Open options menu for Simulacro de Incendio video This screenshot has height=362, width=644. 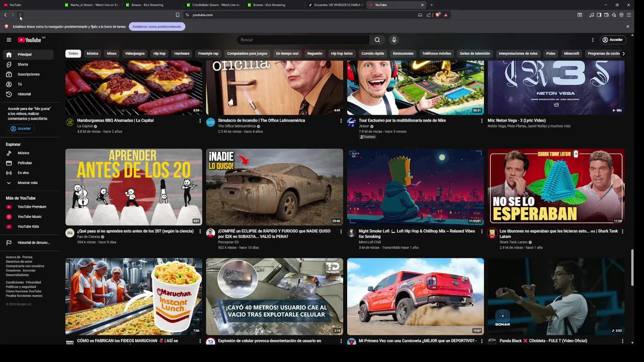[x=341, y=121]
